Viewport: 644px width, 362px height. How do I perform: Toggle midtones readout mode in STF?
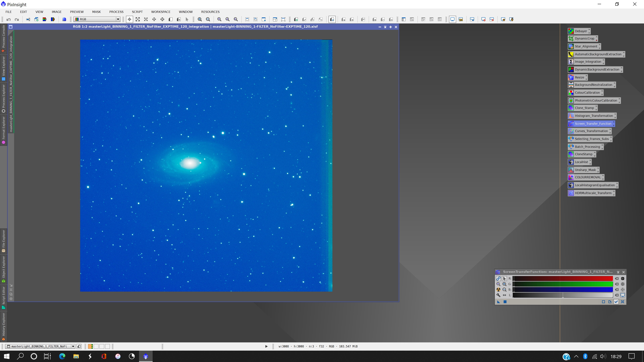[x=623, y=284]
